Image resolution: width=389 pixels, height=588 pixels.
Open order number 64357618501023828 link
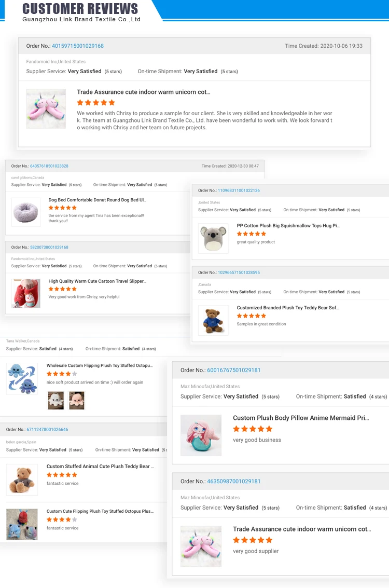pos(49,166)
